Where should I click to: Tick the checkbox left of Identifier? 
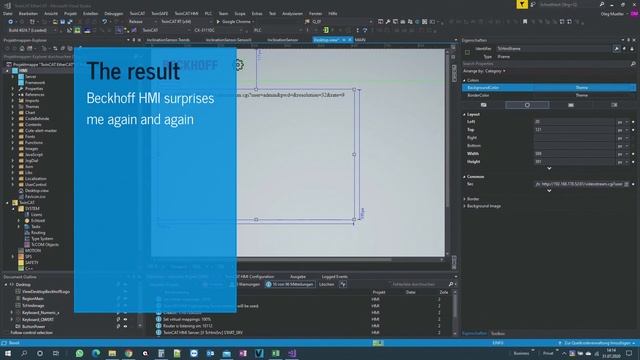pyautogui.click(x=467, y=52)
